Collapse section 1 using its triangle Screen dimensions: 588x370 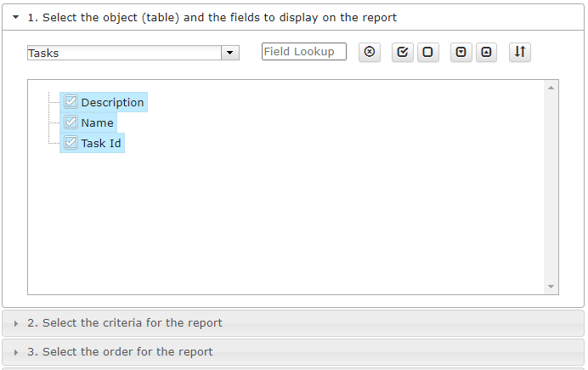tap(16, 17)
